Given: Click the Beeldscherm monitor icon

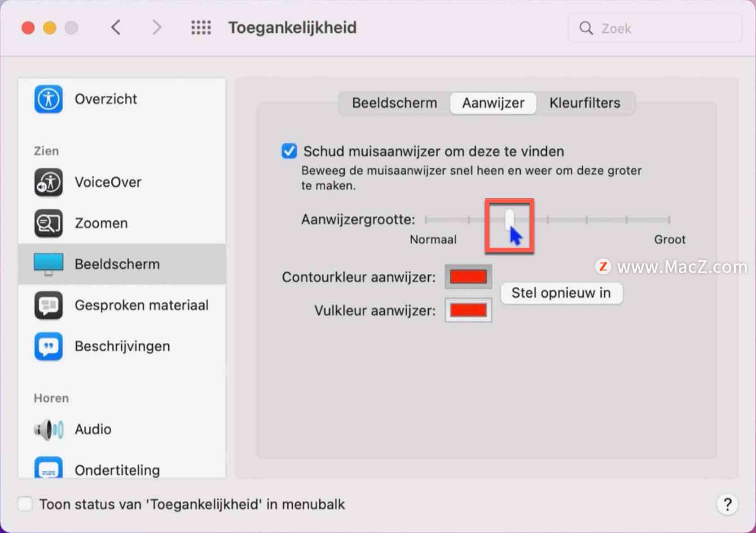Looking at the screenshot, I should pos(48,264).
